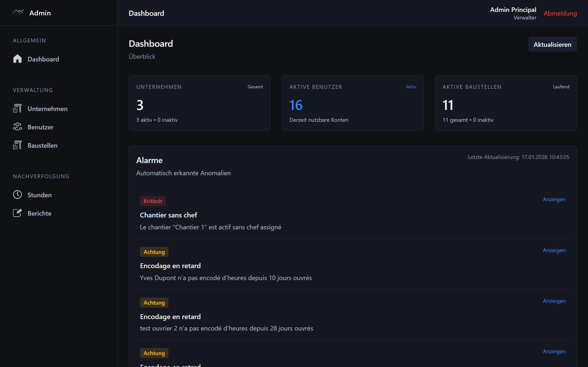Image resolution: width=588 pixels, height=367 pixels.
Task: Open Baustellen from the sidebar
Action: (42, 145)
